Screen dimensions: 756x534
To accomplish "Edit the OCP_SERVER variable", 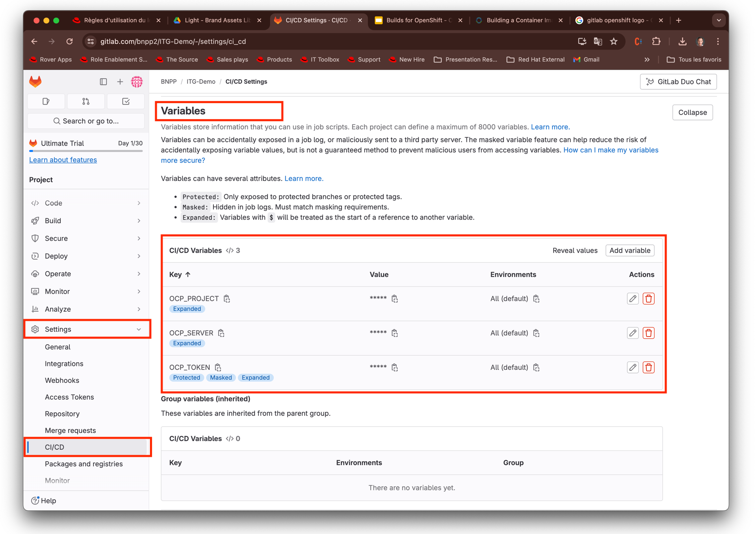I will click(x=633, y=333).
